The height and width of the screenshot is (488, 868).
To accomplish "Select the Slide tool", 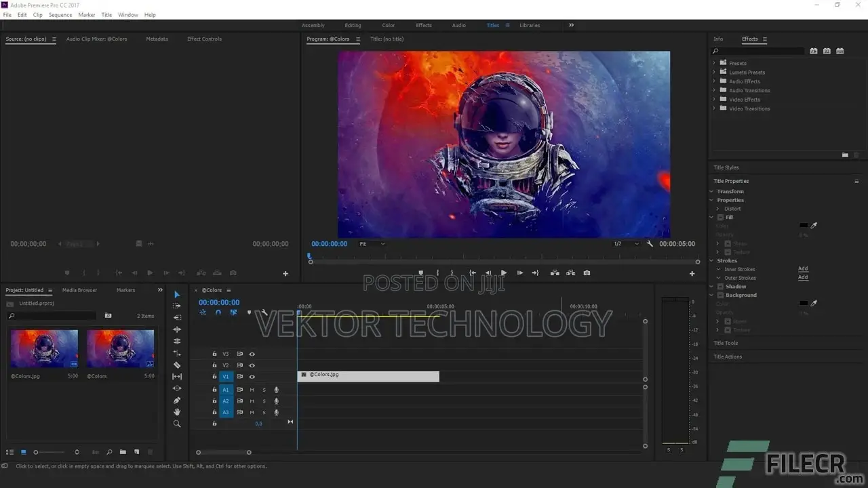I will pos(177,388).
